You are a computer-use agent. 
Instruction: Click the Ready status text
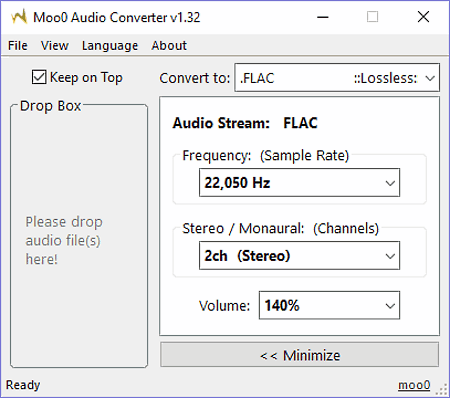[23, 385]
